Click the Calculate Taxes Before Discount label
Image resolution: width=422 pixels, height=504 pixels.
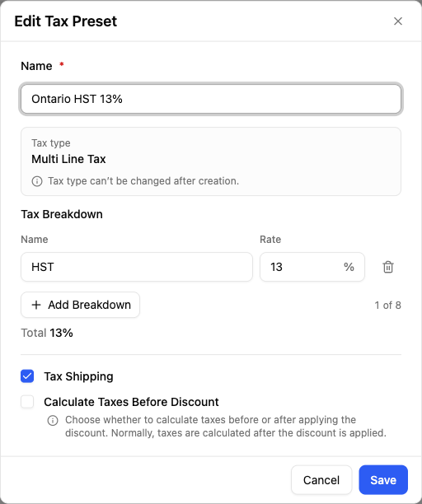click(131, 402)
